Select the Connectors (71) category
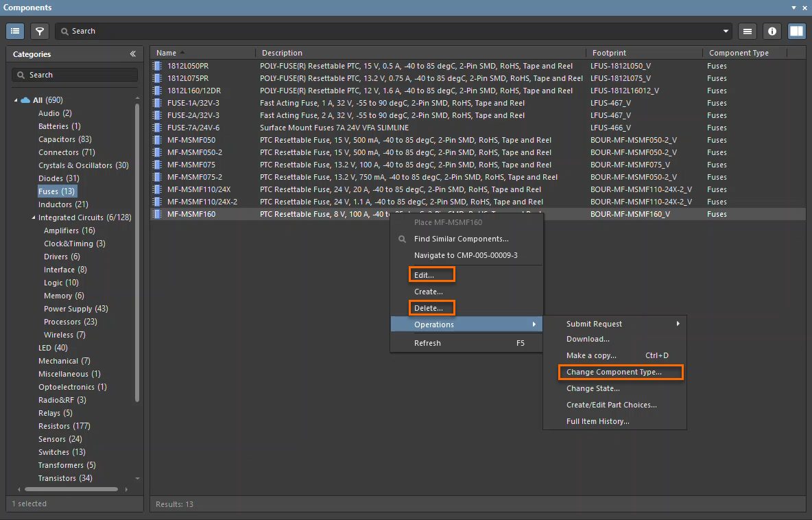The height and width of the screenshot is (520, 812). pyautogui.click(x=67, y=152)
